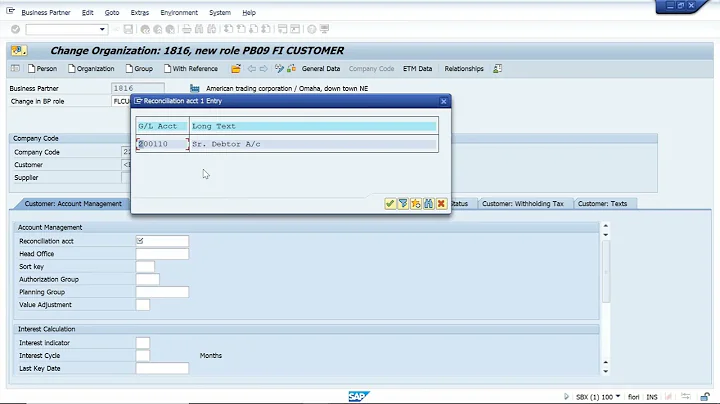Open the Environment menu
This screenshot has width=720, height=404.
179,12
